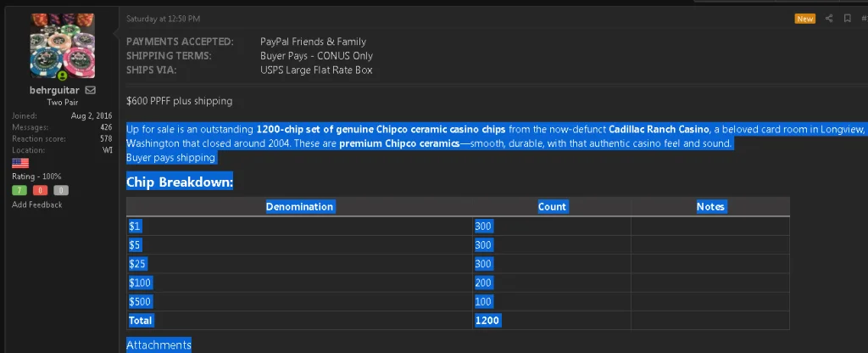Click the Saturday at 12:50 PM timestamp
Image resolution: width=868 pixels, height=353 pixels.
164,19
